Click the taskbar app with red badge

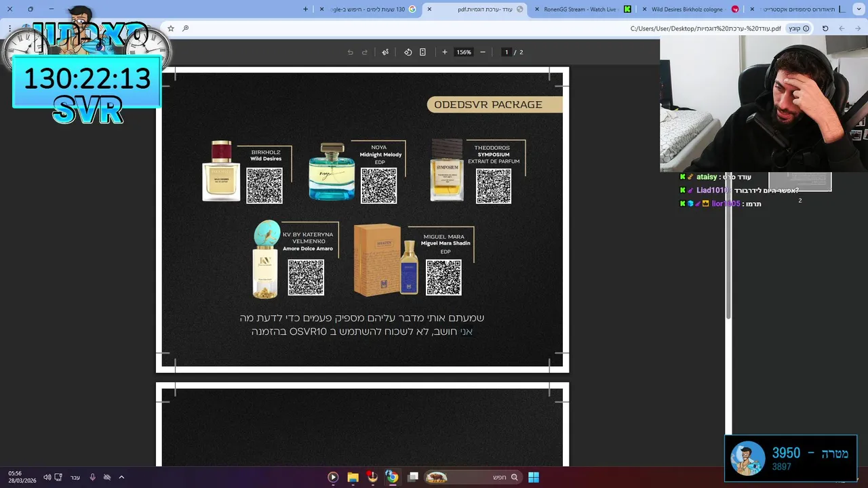coord(372,477)
